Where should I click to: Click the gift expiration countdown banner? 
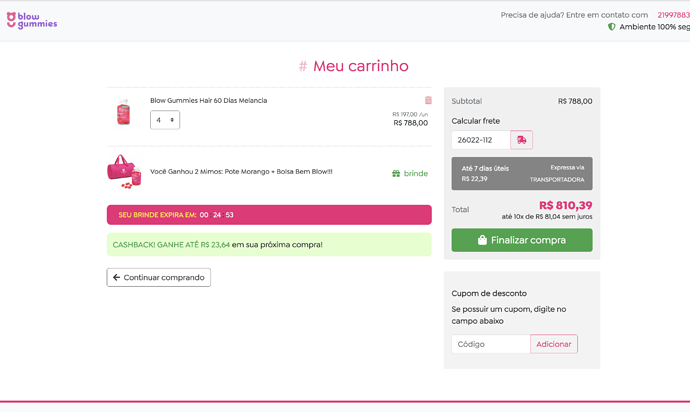[269, 215]
